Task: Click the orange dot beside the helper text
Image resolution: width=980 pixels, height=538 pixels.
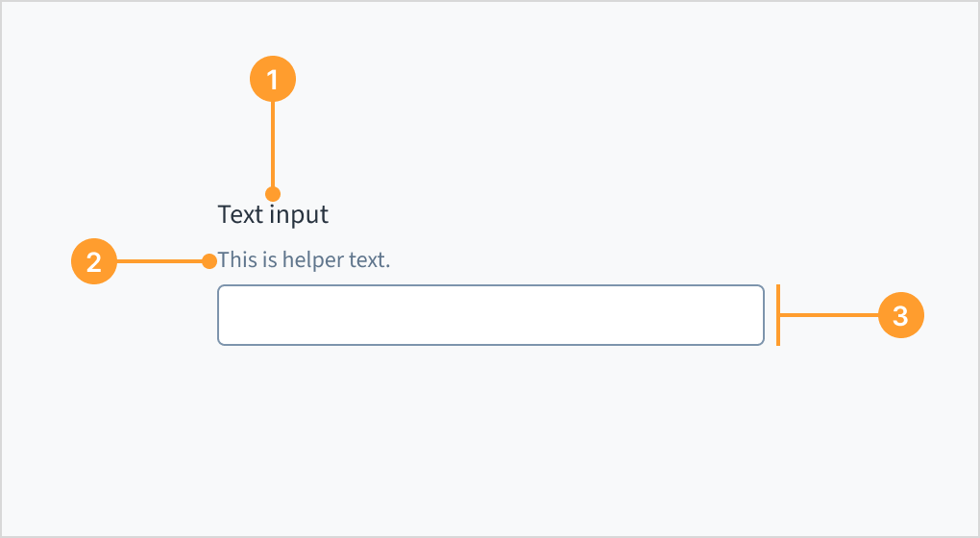Action: click(x=209, y=261)
